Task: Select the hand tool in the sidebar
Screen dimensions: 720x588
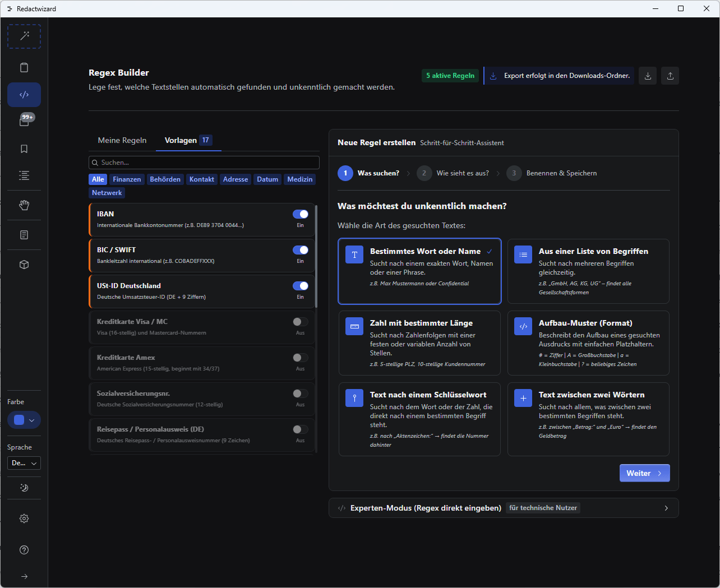Action: tap(24, 205)
